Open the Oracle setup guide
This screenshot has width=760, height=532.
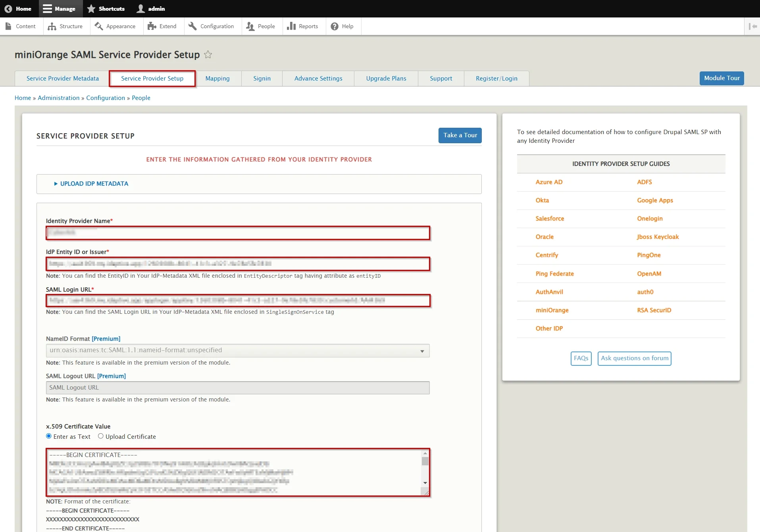pos(545,237)
